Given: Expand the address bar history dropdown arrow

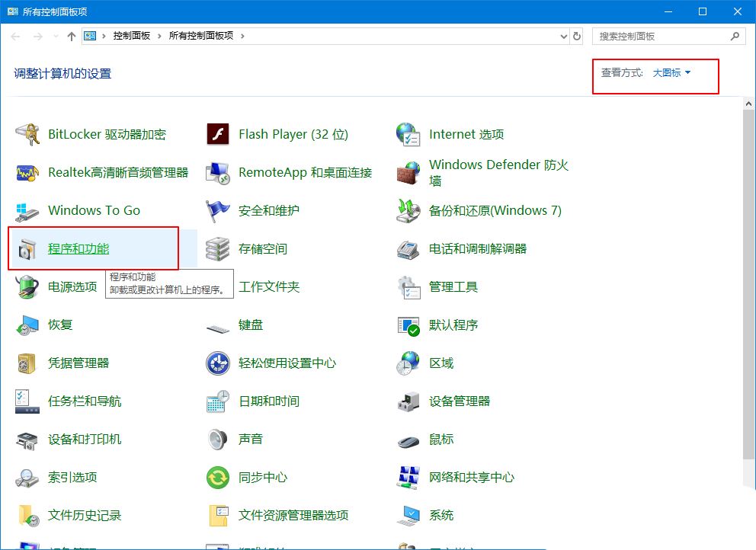Looking at the screenshot, I should click(564, 36).
